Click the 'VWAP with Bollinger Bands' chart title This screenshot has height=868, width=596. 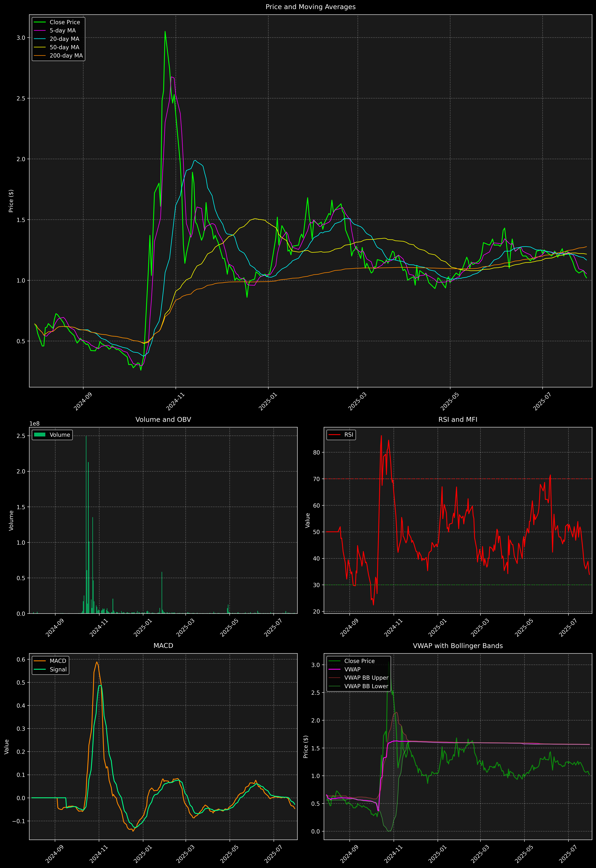coord(458,646)
